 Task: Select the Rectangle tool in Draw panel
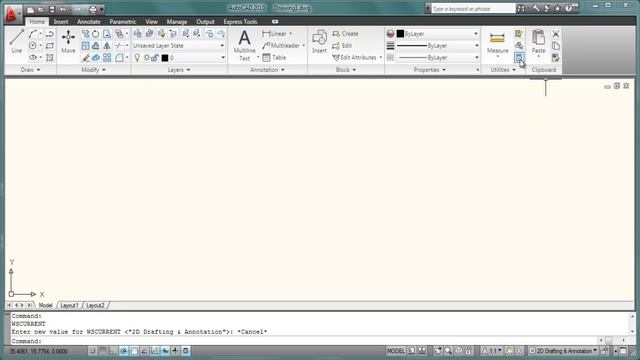click(50, 46)
